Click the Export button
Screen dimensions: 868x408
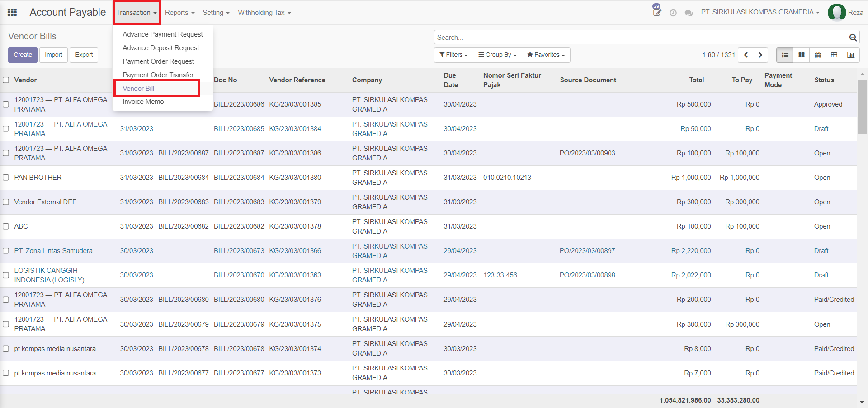[x=84, y=55]
